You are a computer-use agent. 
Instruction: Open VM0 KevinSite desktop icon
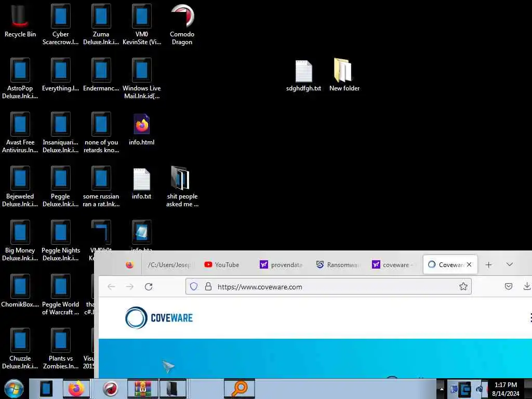[142, 24]
